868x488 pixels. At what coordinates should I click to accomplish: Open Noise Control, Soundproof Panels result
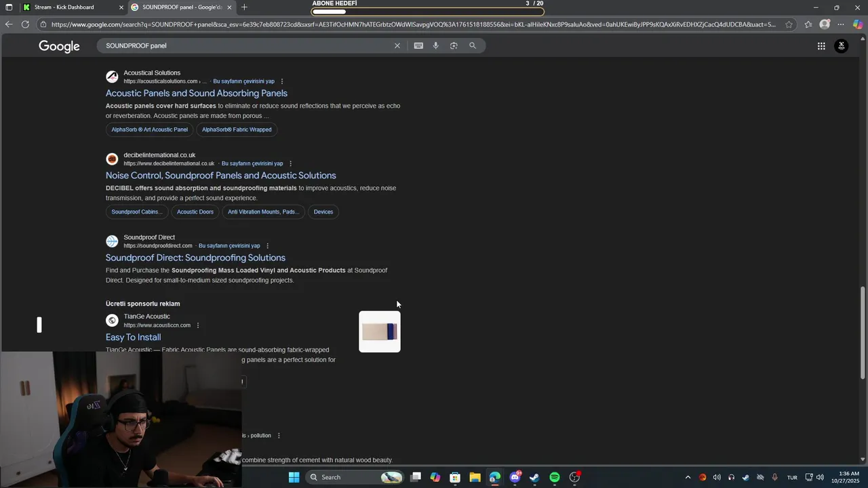(221, 176)
